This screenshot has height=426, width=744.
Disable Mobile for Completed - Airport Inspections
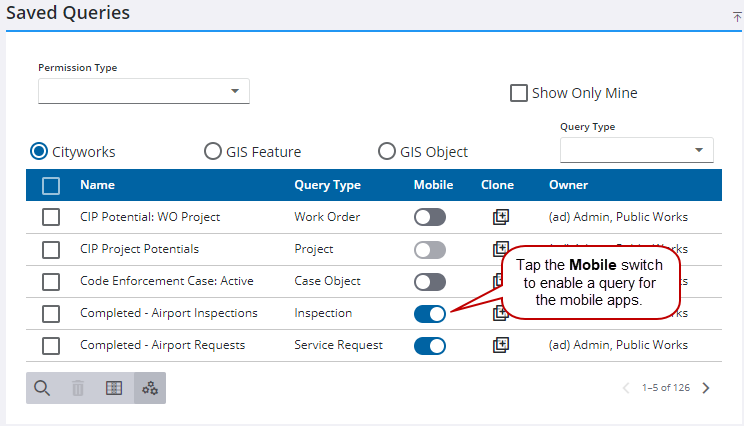pyautogui.click(x=430, y=314)
